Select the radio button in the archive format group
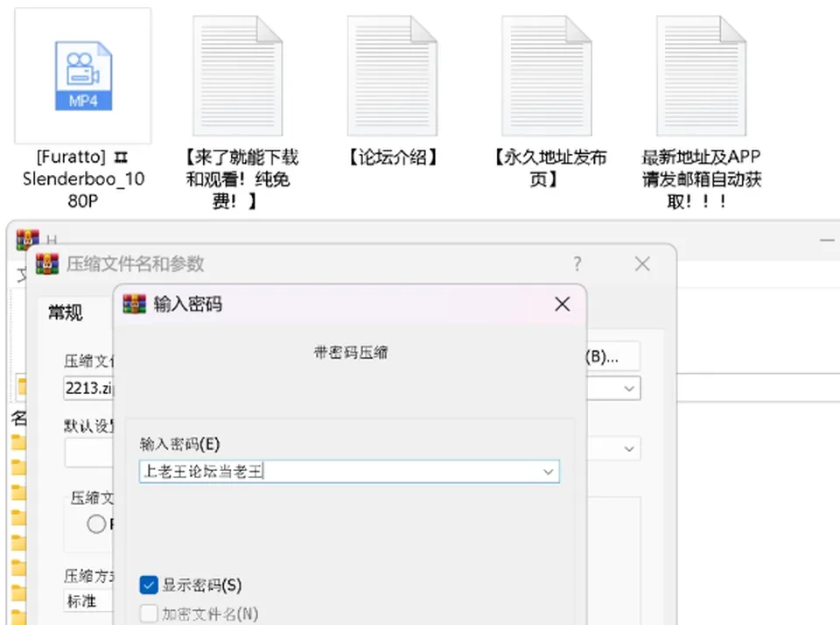The image size is (840, 625). point(96,523)
